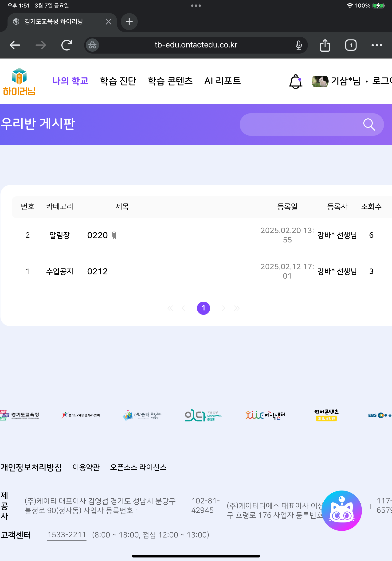Open the AI 리포트 menu
392x561 pixels.
coord(222,81)
